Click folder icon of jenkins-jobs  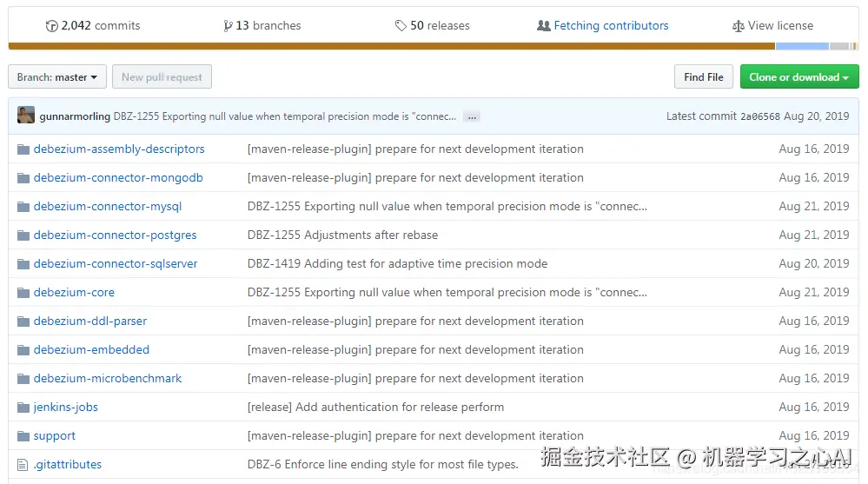pos(23,408)
